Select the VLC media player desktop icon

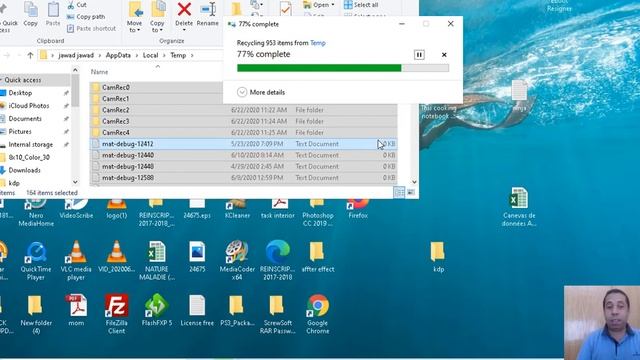pos(76,260)
